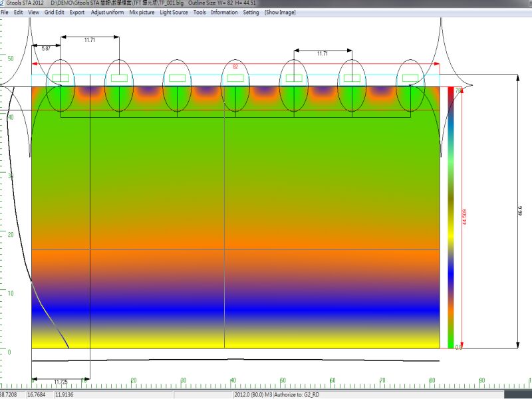Open the Information menu
The width and height of the screenshot is (532, 399).
(x=224, y=12)
